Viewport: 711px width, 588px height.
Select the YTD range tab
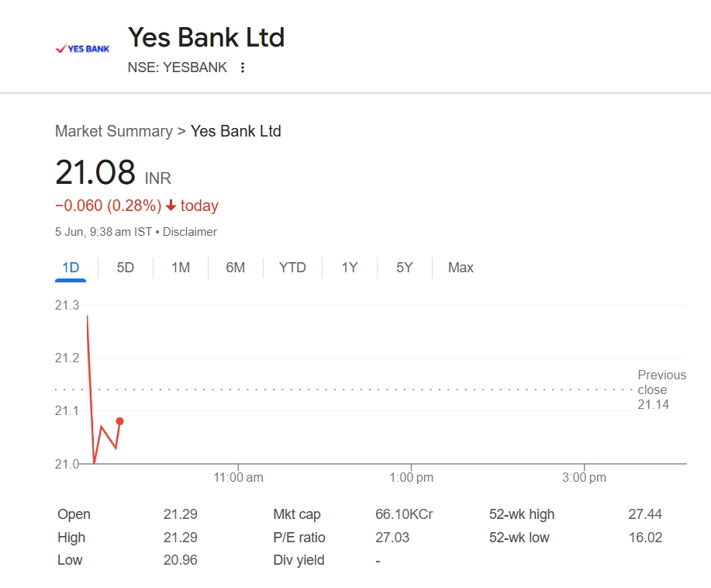click(x=292, y=268)
